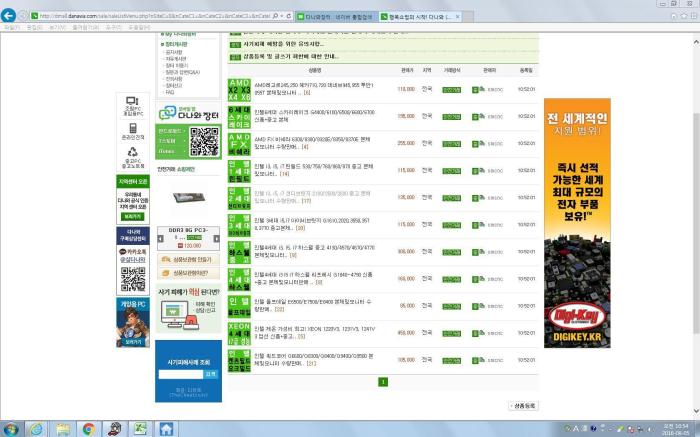Click the XEON 4세대 green product badge

(x=239, y=331)
